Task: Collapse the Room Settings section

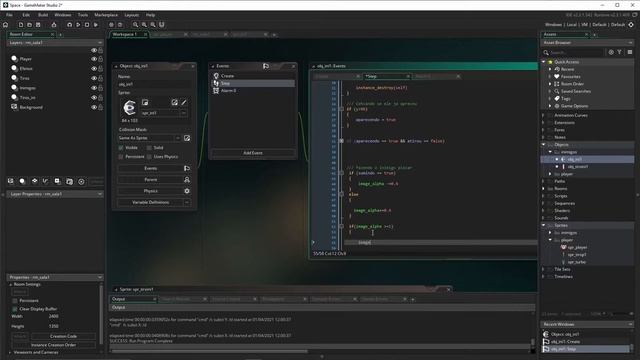Action: tap(11, 284)
